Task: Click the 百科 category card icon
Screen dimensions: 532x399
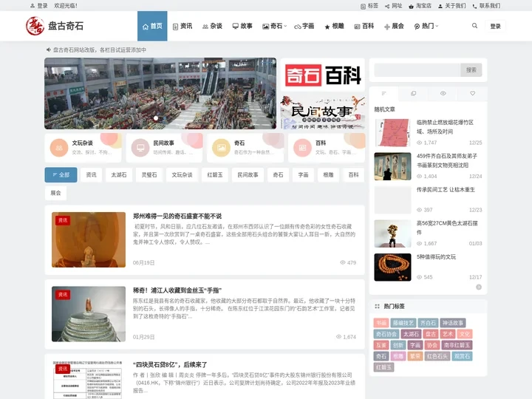Action: point(301,148)
